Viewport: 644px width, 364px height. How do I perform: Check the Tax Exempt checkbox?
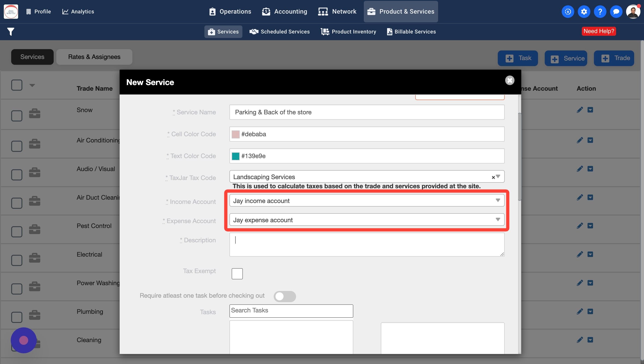[x=237, y=274]
